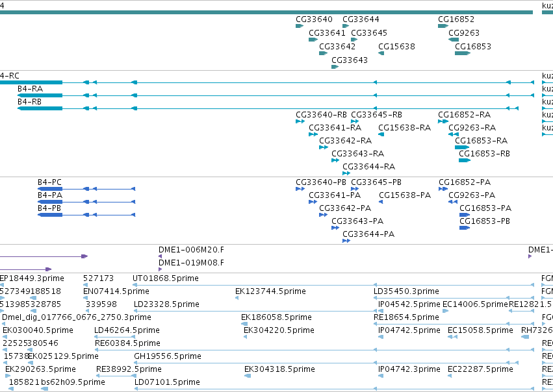Select the CG33641-RA transcript

coord(313,134)
